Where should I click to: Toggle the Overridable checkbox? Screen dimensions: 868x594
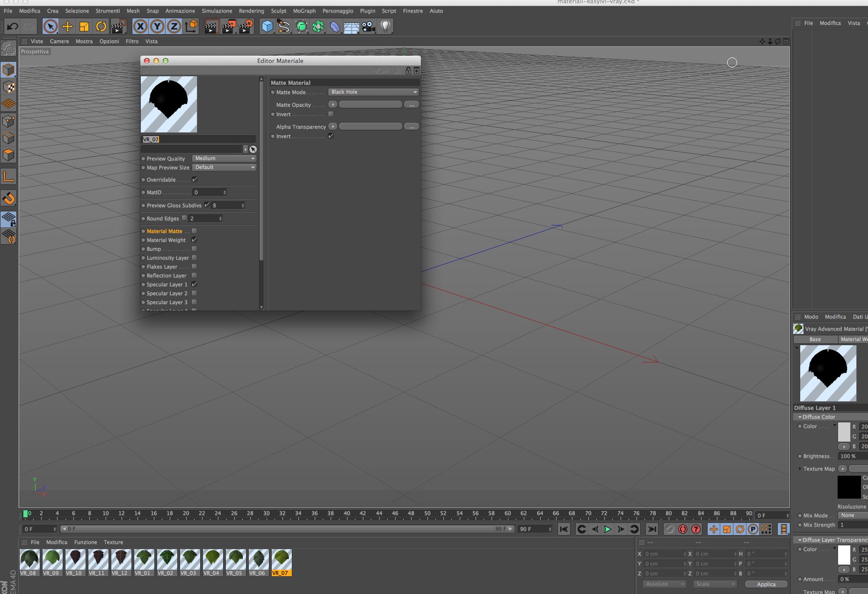coord(195,180)
